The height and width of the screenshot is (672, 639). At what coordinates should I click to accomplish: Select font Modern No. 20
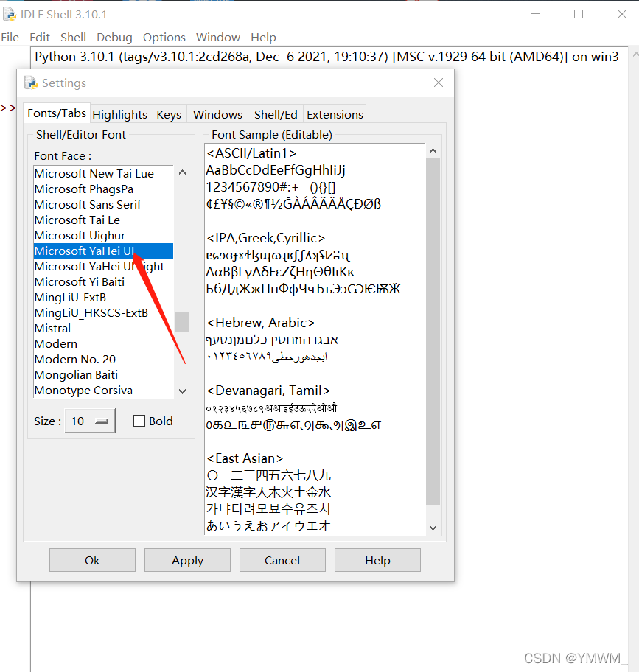103,359
